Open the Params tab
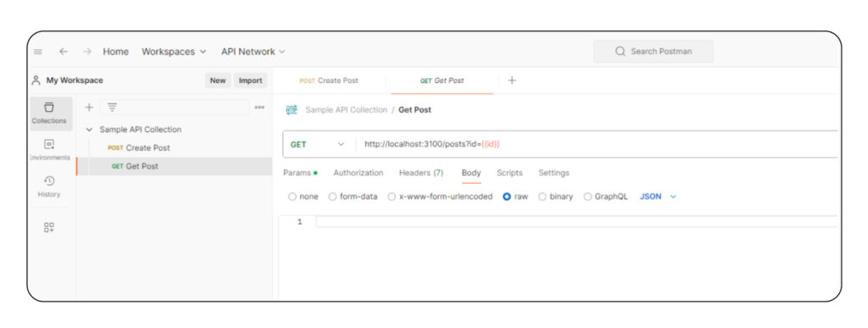868x328 pixels. (x=300, y=173)
